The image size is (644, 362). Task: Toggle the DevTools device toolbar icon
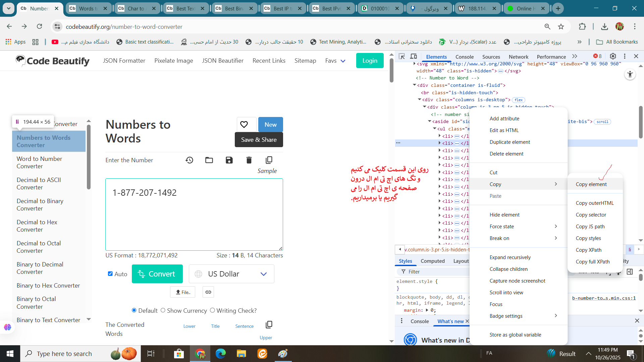[414, 56]
